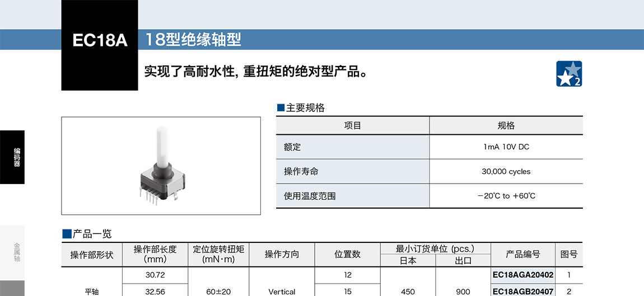This screenshot has height=296, width=644.
Task: Open product number EC18AGA20402
Action: pyautogui.click(x=522, y=275)
